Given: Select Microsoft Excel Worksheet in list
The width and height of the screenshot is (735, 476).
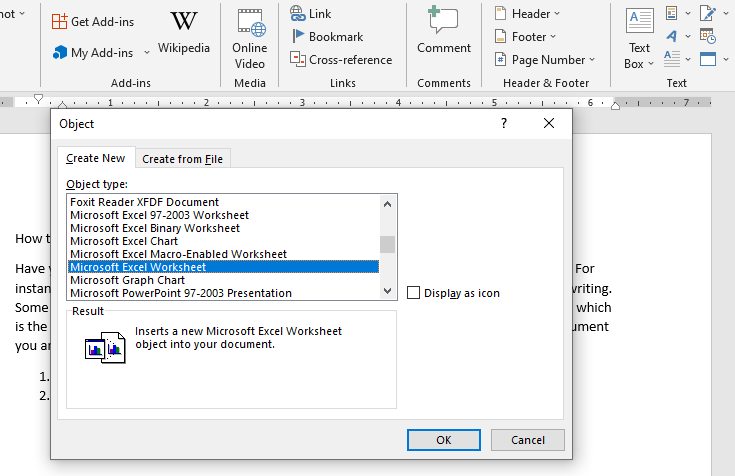Looking at the screenshot, I should 223,267.
